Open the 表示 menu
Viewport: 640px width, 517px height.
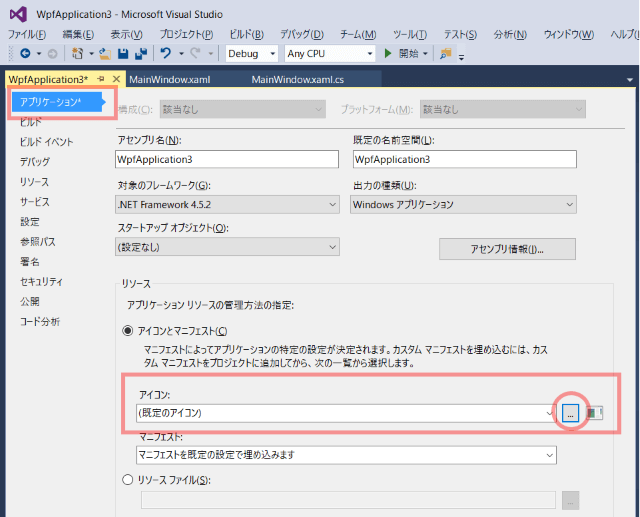127,34
